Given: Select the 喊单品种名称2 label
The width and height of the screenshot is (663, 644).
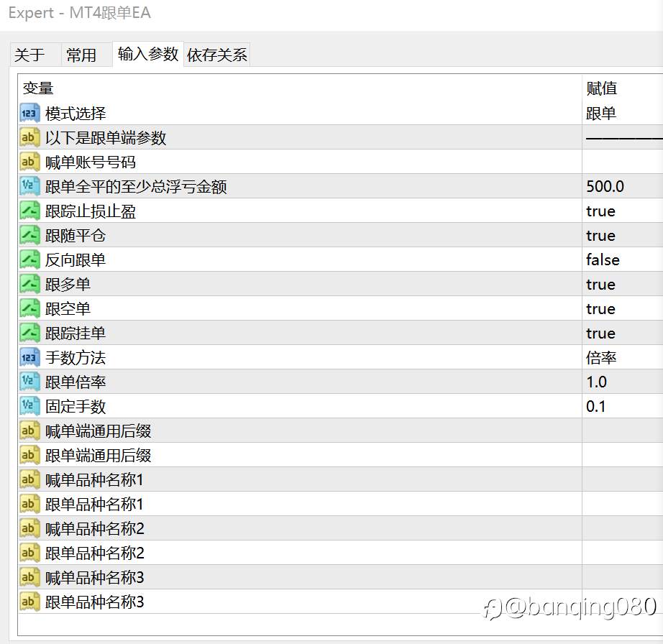Looking at the screenshot, I should tap(95, 528).
